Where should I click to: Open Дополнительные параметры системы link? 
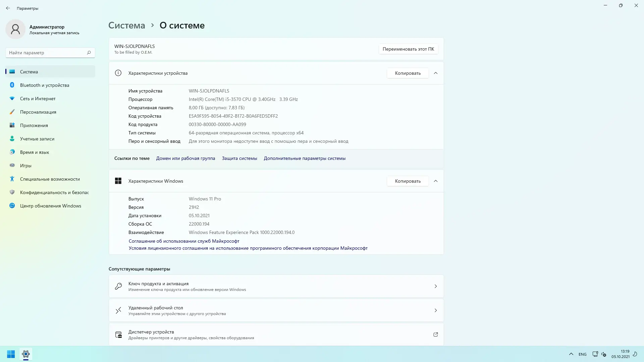[x=304, y=158]
